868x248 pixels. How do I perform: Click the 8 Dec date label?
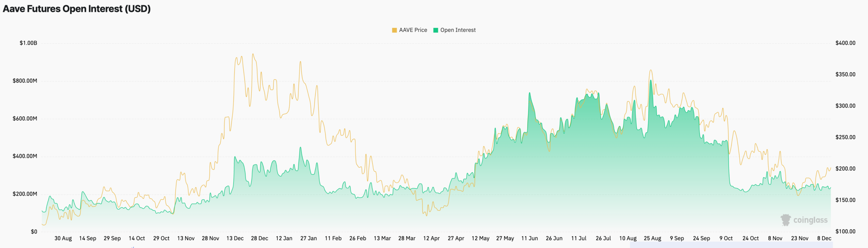tap(824, 239)
